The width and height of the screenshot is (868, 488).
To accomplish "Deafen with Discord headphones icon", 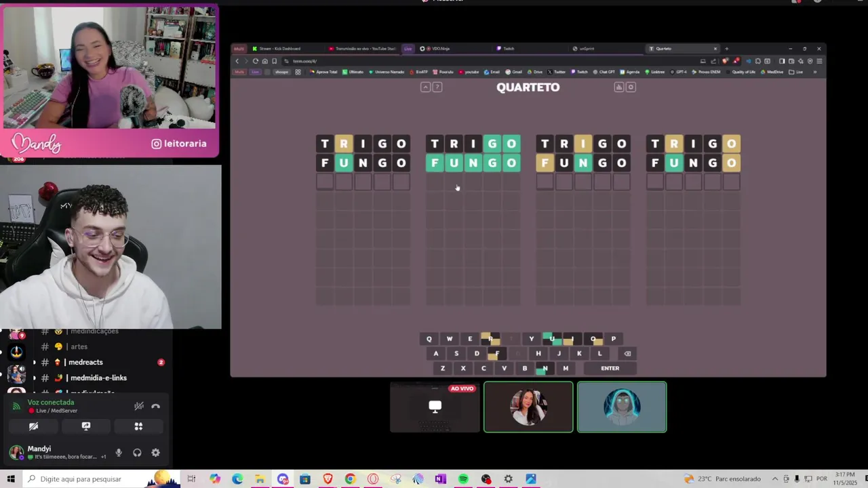I will pyautogui.click(x=137, y=453).
